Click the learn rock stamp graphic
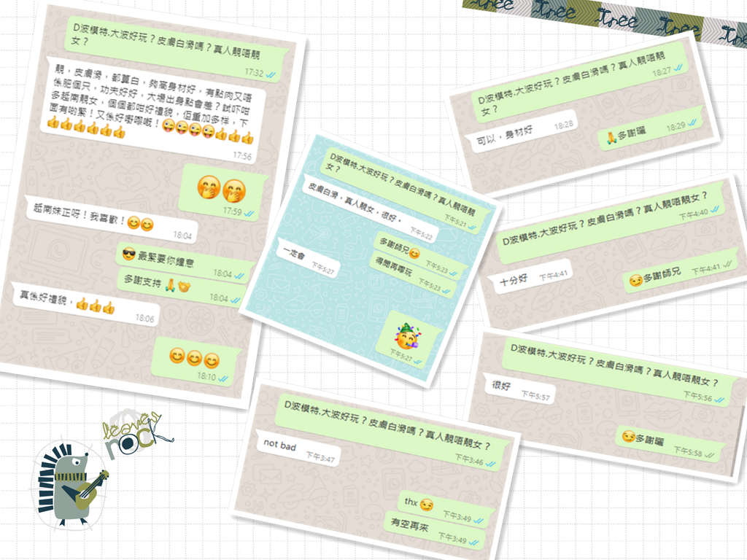Screen dimensions: 747x560 click(x=131, y=430)
